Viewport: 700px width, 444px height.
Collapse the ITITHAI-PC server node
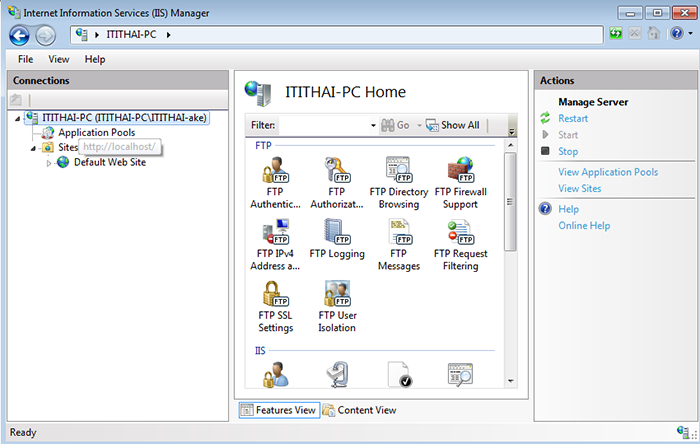click(x=17, y=119)
